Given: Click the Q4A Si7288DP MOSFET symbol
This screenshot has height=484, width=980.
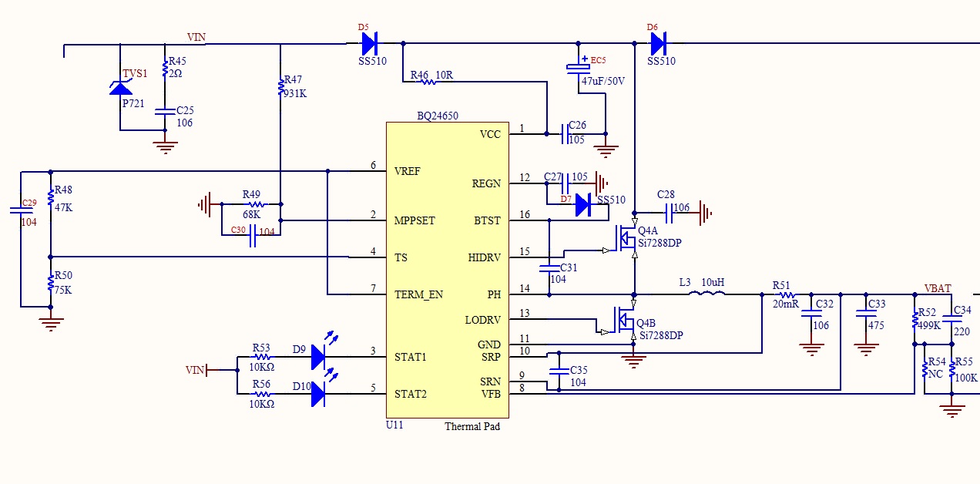Looking at the screenshot, I should pos(625,239).
